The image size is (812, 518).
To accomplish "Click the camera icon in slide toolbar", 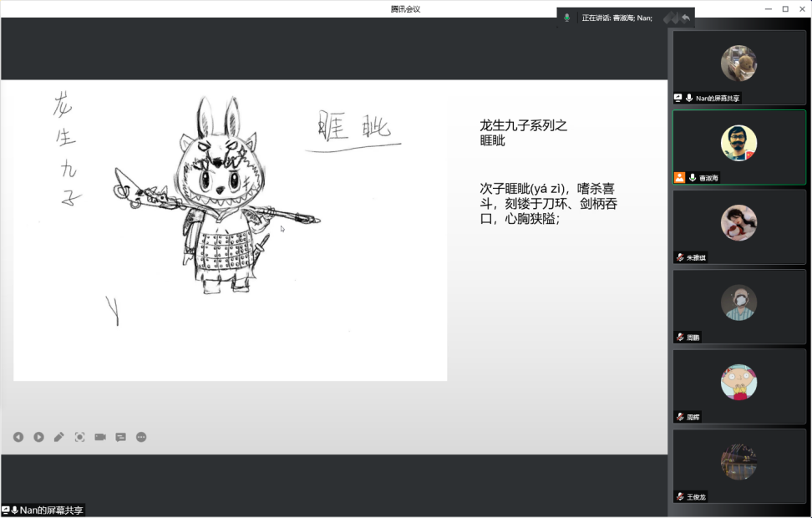I will (x=100, y=437).
